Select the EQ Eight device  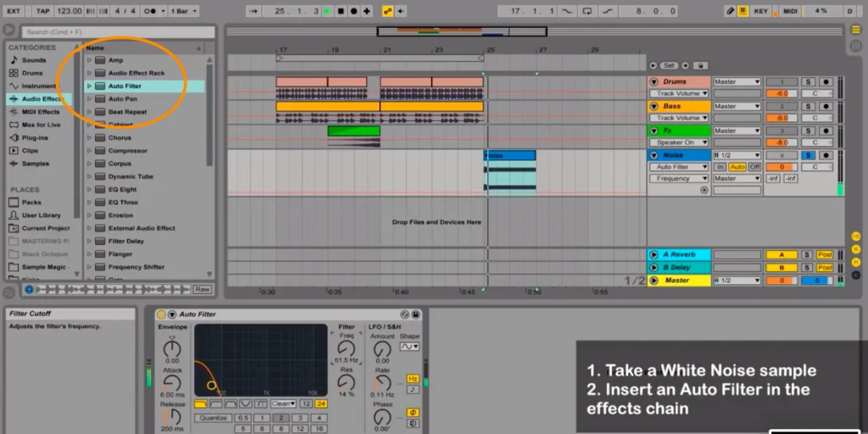[x=122, y=189]
